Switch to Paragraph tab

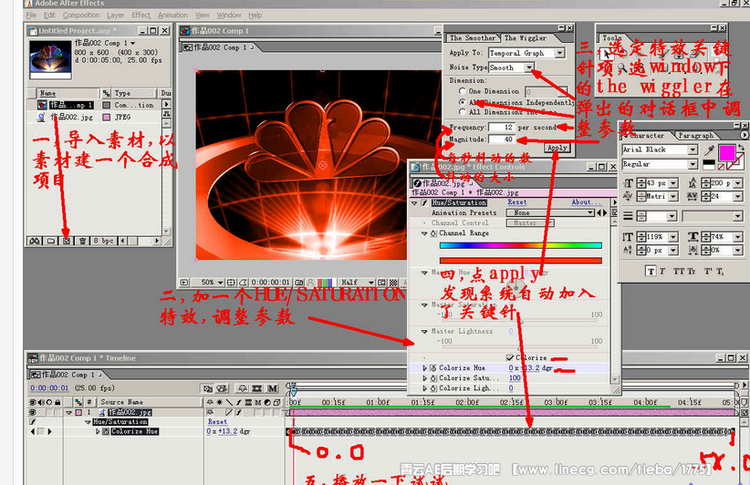click(696, 135)
